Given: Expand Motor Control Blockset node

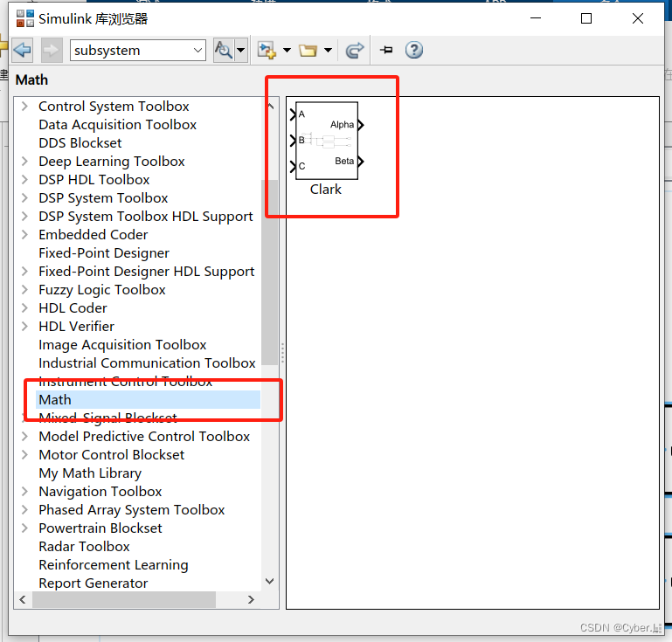Looking at the screenshot, I should pyautogui.click(x=24, y=455).
